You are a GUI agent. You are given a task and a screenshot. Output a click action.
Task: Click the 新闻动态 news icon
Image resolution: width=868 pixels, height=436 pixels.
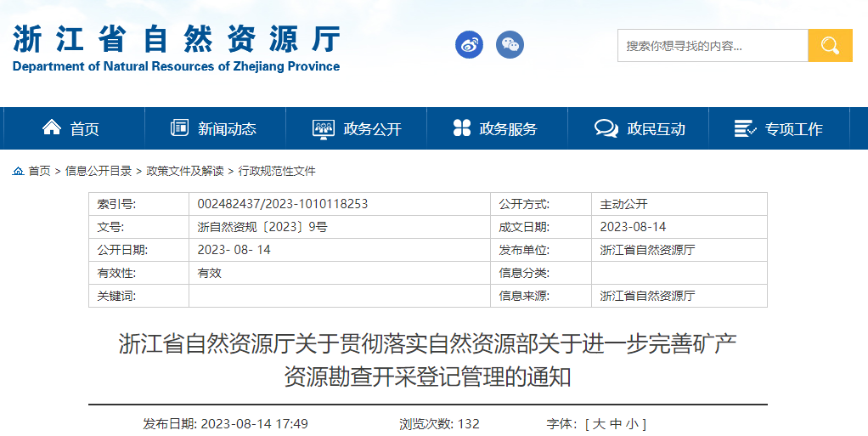pyautogui.click(x=179, y=127)
